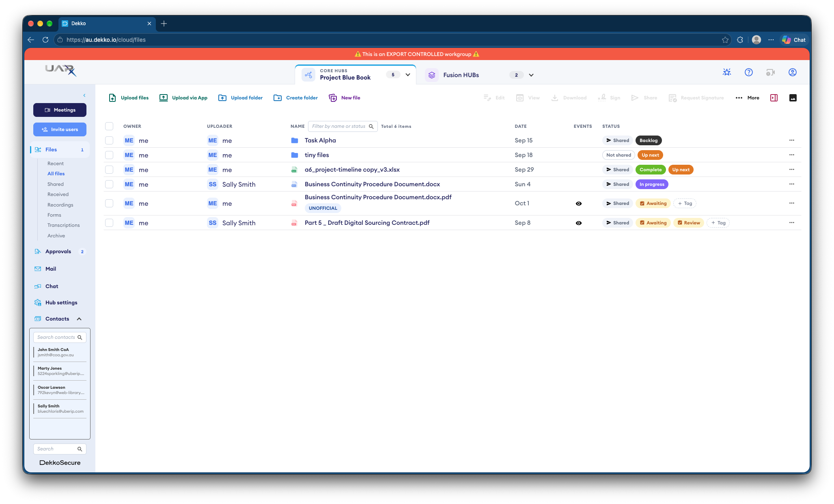
Task: Open row options for Task Alpha
Action: [x=792, y=140]
